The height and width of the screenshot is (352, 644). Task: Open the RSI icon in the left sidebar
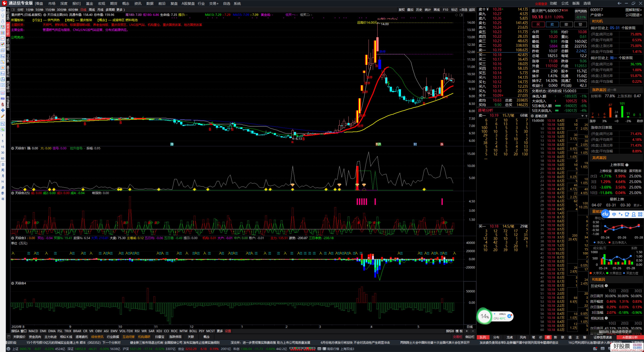click(3, 99)
